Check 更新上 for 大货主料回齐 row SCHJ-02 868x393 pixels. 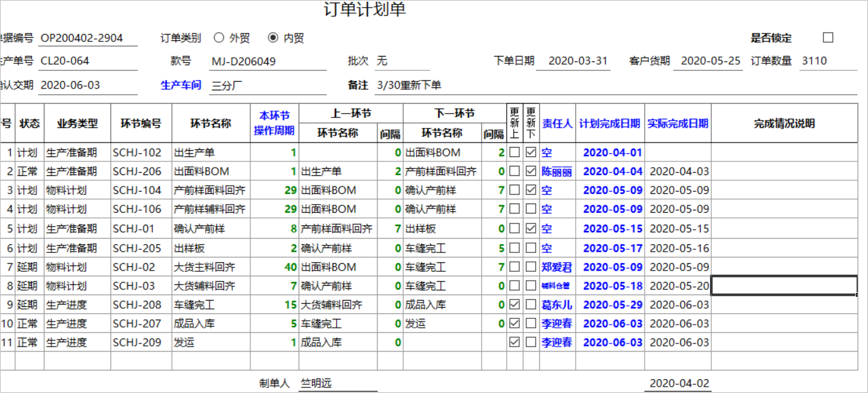coord(515,267)
